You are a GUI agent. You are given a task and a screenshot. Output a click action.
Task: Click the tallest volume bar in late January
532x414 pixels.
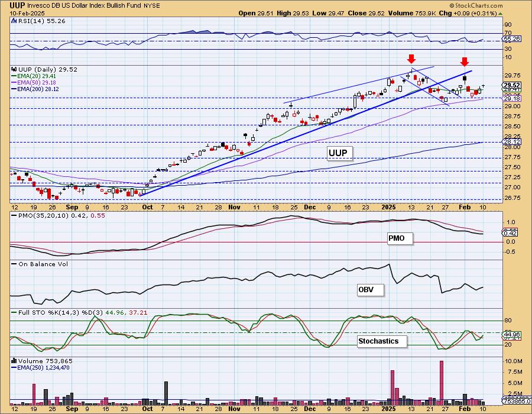(x=442, y=383)
